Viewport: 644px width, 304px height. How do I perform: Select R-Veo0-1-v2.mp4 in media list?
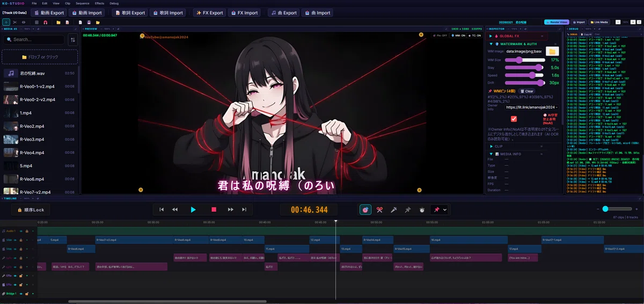point(40,86)
